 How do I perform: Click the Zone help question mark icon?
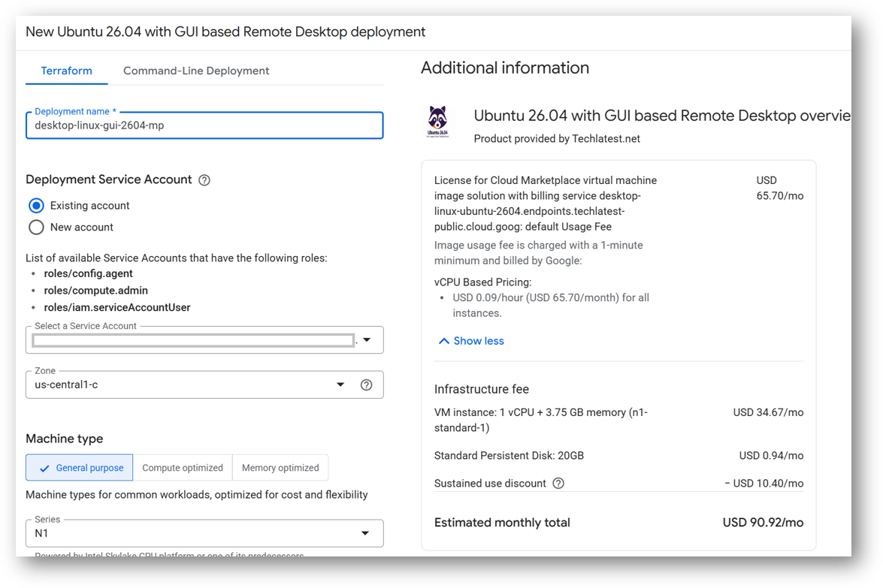366,385
